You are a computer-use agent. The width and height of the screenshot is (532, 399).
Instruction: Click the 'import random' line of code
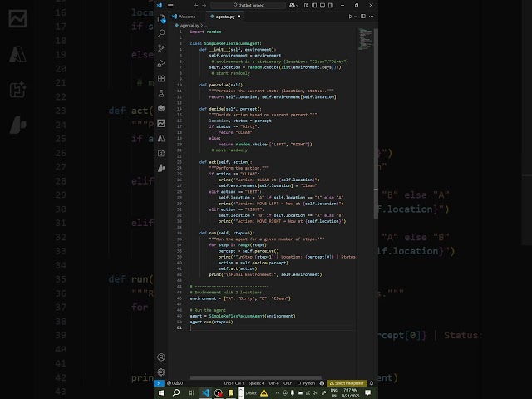pos(205,32)
